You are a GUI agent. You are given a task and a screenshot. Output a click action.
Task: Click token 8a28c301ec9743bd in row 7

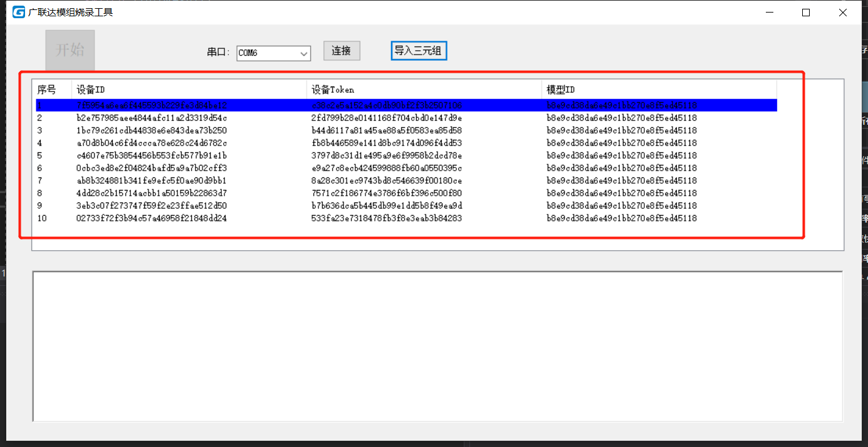click(386, 181)
